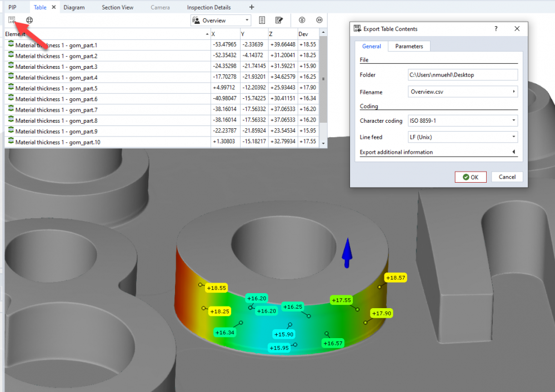This screenshot has width=555, height=392.
Task: Add a new tab with plus icon
Action: coord(252,7)
